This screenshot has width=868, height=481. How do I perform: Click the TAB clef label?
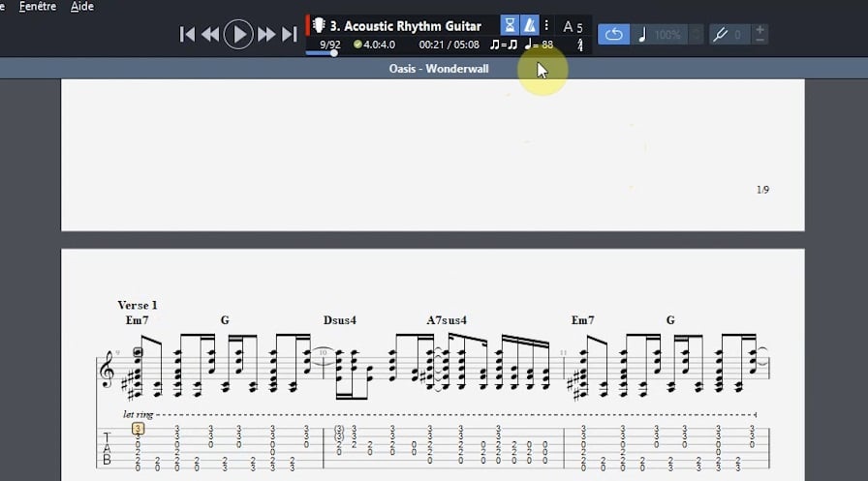click(107, 448)
